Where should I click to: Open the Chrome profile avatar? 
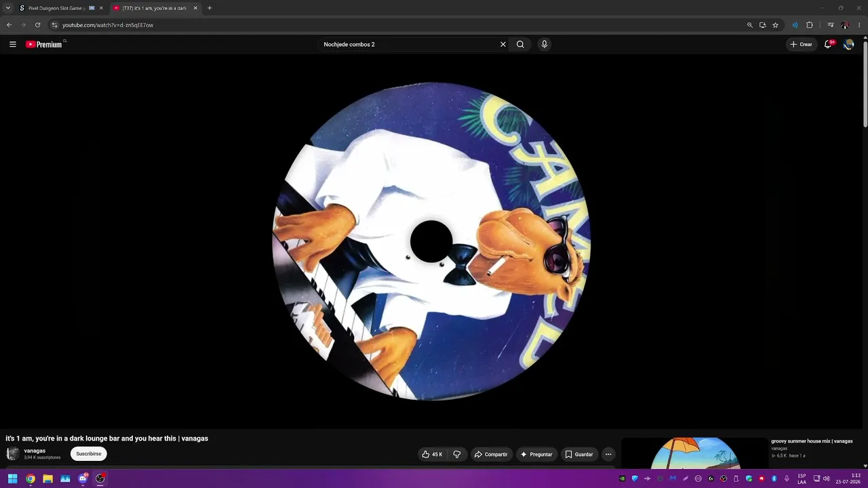844,25
